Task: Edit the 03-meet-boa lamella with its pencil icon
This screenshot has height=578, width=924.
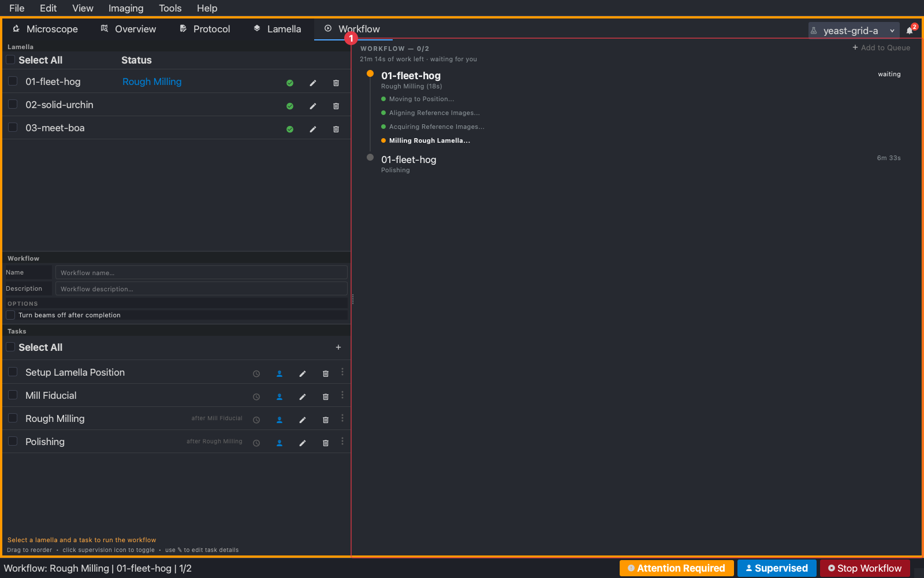Action: 313,129
